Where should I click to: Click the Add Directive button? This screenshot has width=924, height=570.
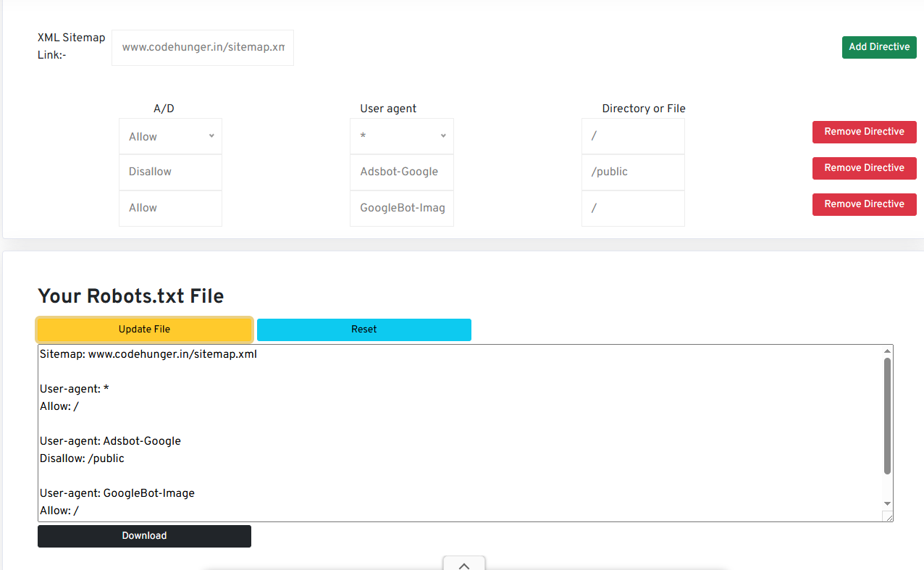click(x=878, y=46)
